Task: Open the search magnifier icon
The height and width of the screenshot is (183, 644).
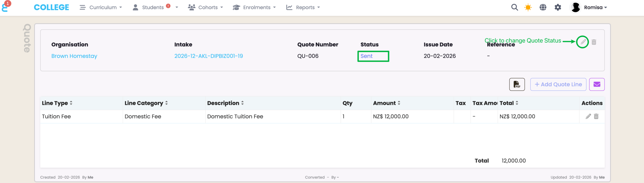Action: coord(514,7)
